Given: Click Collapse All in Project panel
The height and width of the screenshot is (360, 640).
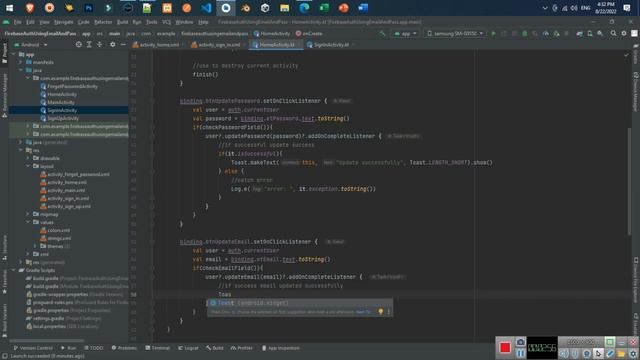Looking at the screenshot, I should [100, 44].
